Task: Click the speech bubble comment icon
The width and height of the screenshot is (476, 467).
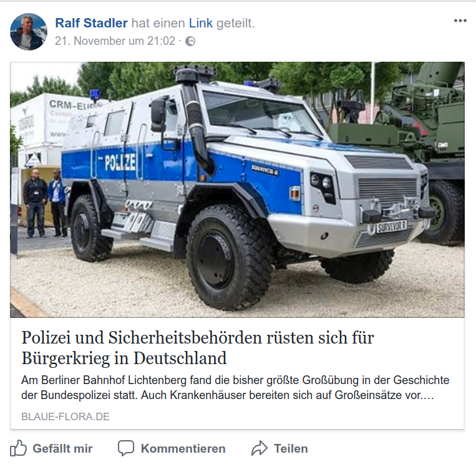Action: [x=126, y=448]
